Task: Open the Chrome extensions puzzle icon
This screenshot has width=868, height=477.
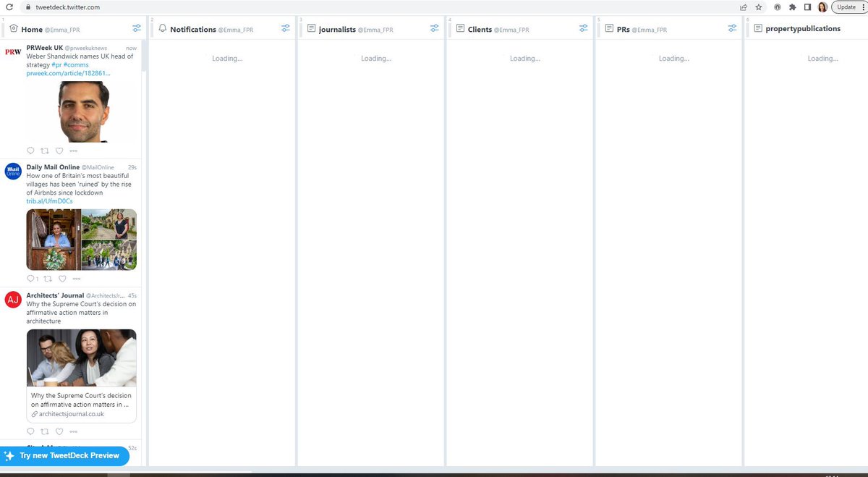Action: (x=792, y=7)
